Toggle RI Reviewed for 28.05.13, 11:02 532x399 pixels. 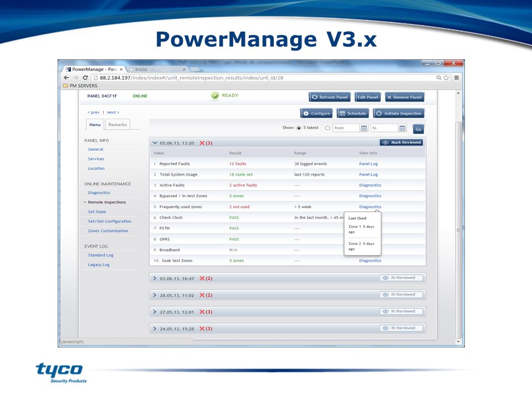tap(401, 294)
